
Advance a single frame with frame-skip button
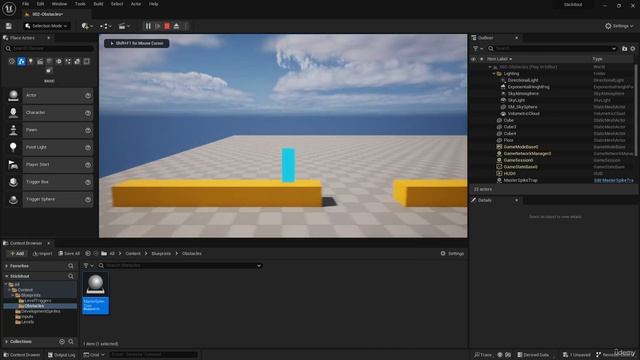pos(158,26)
